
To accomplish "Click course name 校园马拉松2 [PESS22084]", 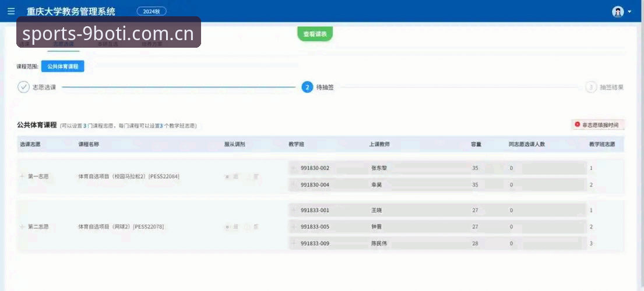I will click(x=129, y=177).
